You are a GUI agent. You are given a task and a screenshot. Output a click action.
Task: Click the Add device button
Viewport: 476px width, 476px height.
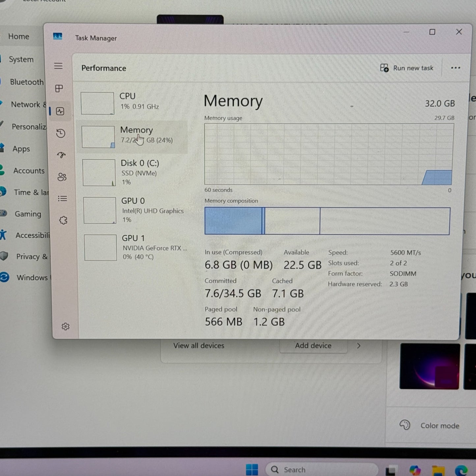[313, 346]
